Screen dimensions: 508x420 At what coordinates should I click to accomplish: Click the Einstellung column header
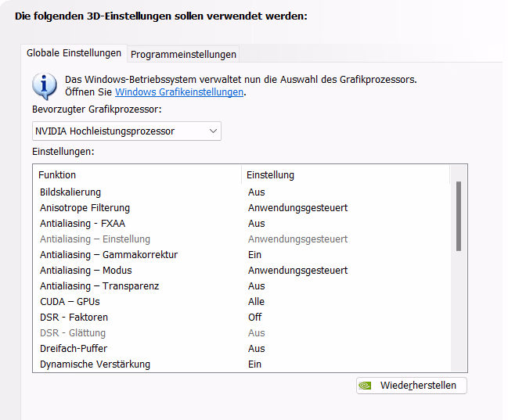coord(346,175)
